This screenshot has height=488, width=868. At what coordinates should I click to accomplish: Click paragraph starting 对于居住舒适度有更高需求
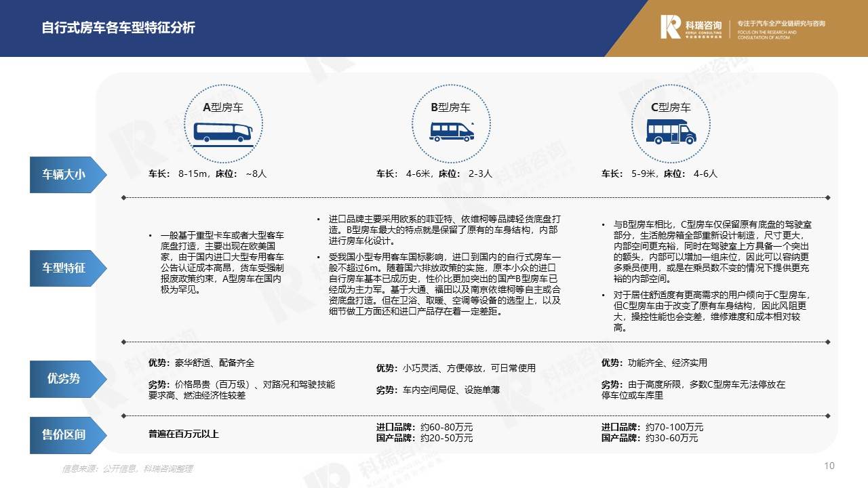[x=711, y=311]
